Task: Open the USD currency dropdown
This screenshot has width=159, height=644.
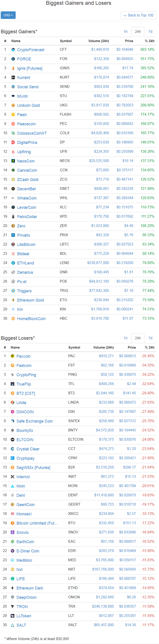Action: click(8, 15)
